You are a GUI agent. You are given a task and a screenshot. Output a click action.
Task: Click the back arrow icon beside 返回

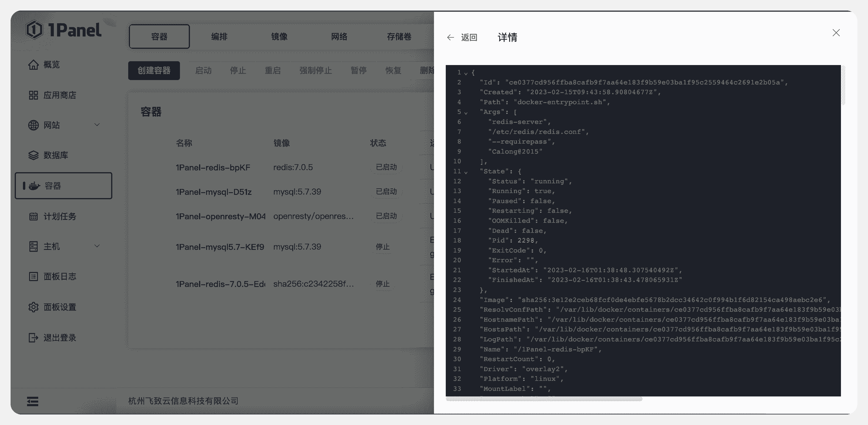tap(450, 37)
